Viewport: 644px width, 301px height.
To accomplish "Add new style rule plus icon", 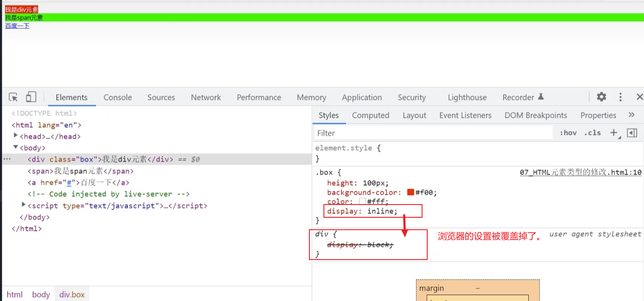I will click(x=614, y=133).
